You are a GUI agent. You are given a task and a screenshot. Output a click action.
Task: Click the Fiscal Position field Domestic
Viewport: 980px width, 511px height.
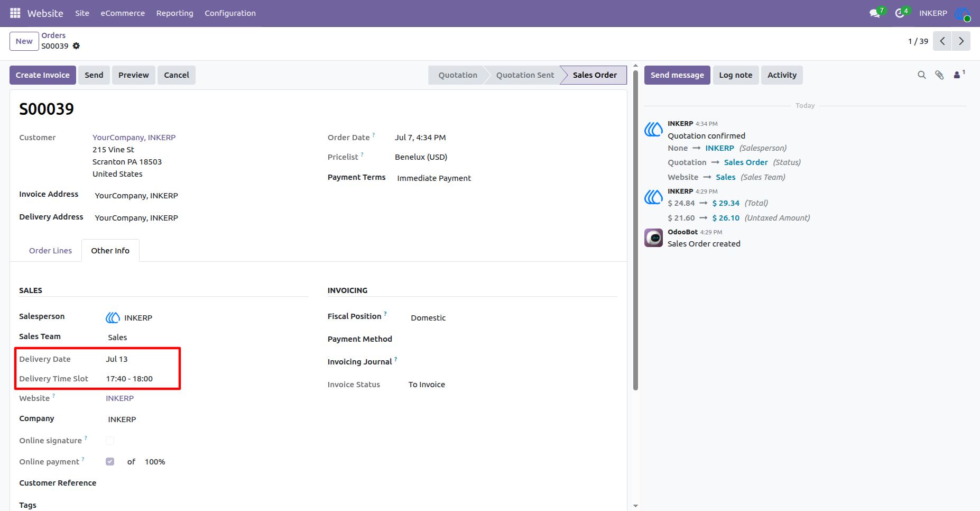[428, 318]
